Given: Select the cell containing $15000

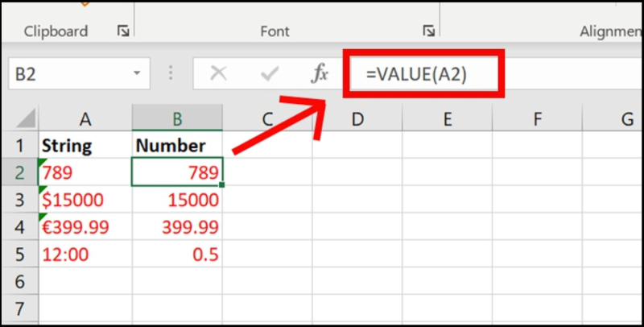Looking at the screenshot, I should [85, 200].
